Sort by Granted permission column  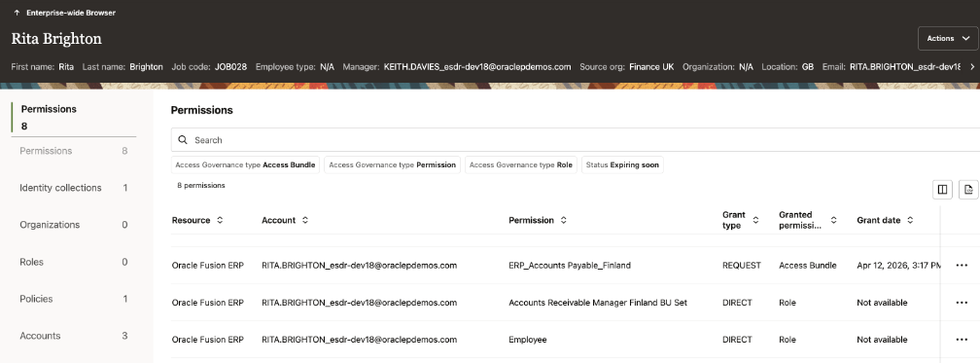(x=834, y=220)
